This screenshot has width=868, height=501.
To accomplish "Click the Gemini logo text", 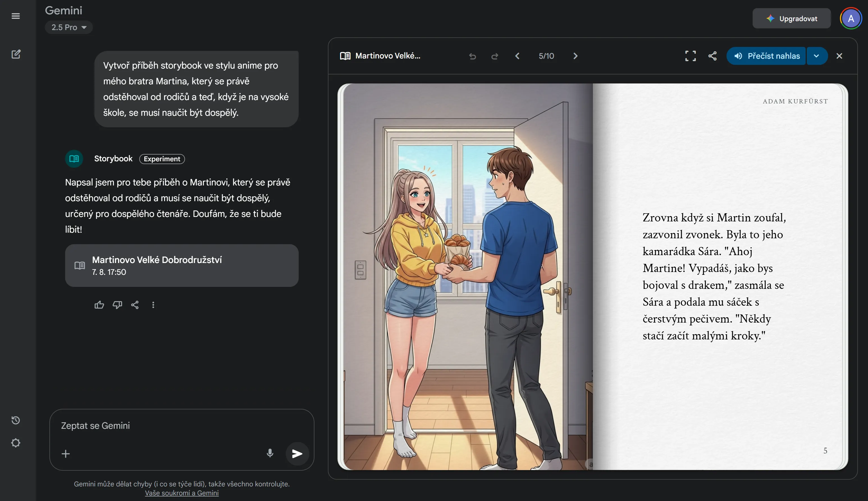I will click(x=64, y=10).
